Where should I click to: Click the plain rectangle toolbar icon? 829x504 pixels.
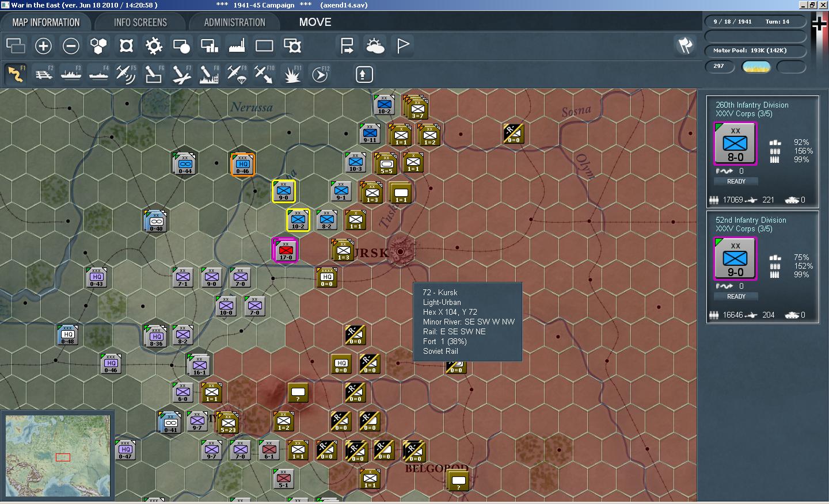point(264,46)
